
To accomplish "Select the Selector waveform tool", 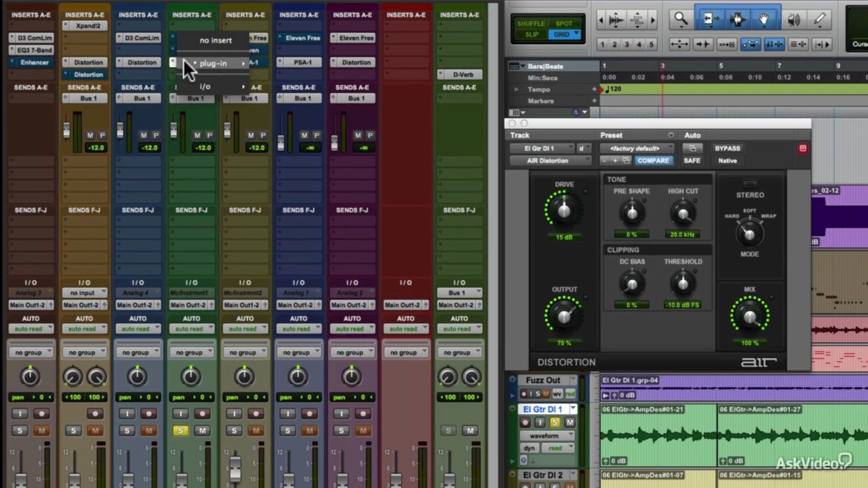I will point(737,19).
